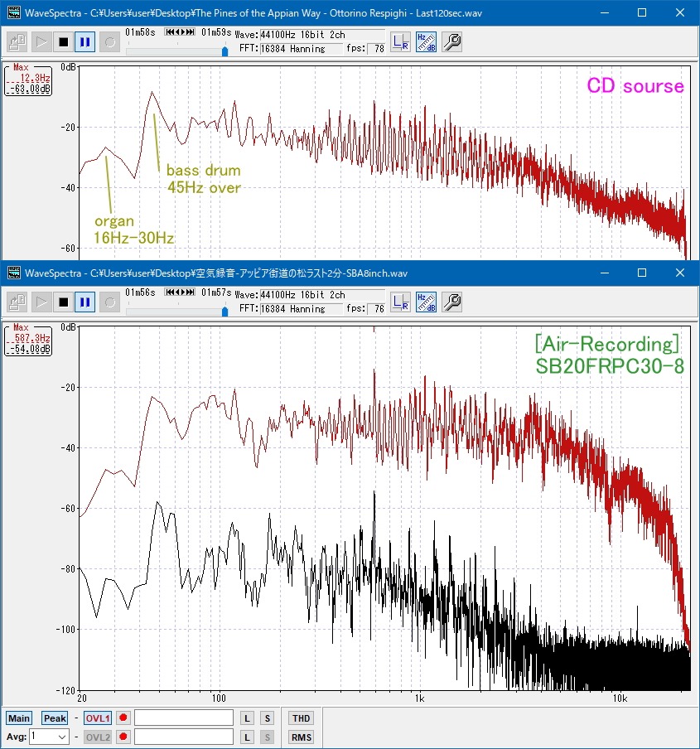Hz/dB scale icon in bottom window
The width and height of the screenshot is (700, 749).
pyautogui.click(x=426, y=302)
